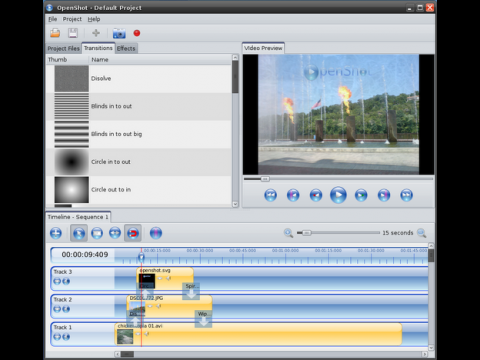Toggle Track 3 visibility eye icon

click(57, 281)
